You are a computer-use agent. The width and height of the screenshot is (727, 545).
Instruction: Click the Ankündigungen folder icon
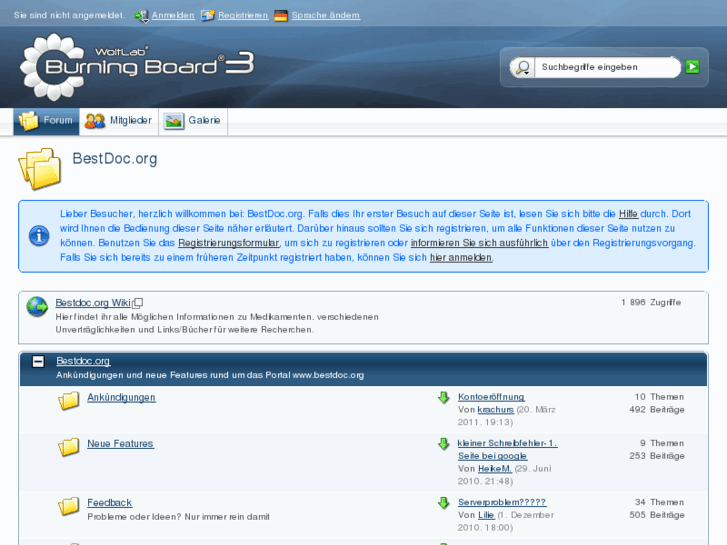coord(69,401)
